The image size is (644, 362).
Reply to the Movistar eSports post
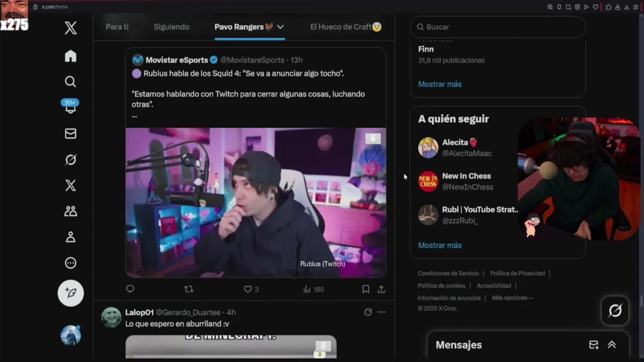click(x=130, y=289)
